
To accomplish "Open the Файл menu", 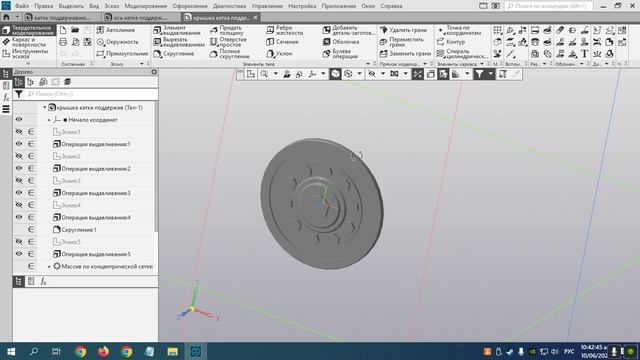I will point(22,6).
